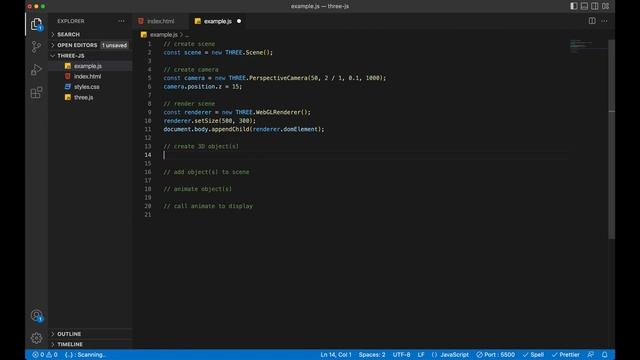Select the example.js editor tab
The width and height of the screenshot is (640, 360).
(218, 21)
